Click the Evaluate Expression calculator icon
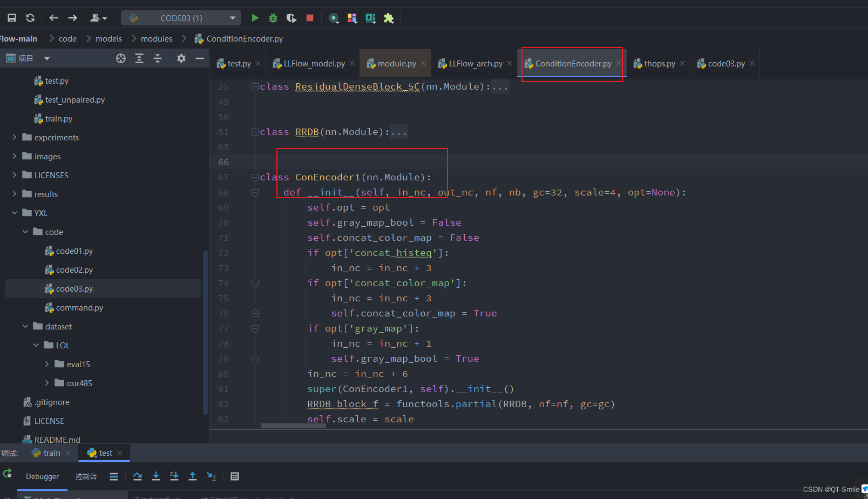 click(x=235, y=476)
